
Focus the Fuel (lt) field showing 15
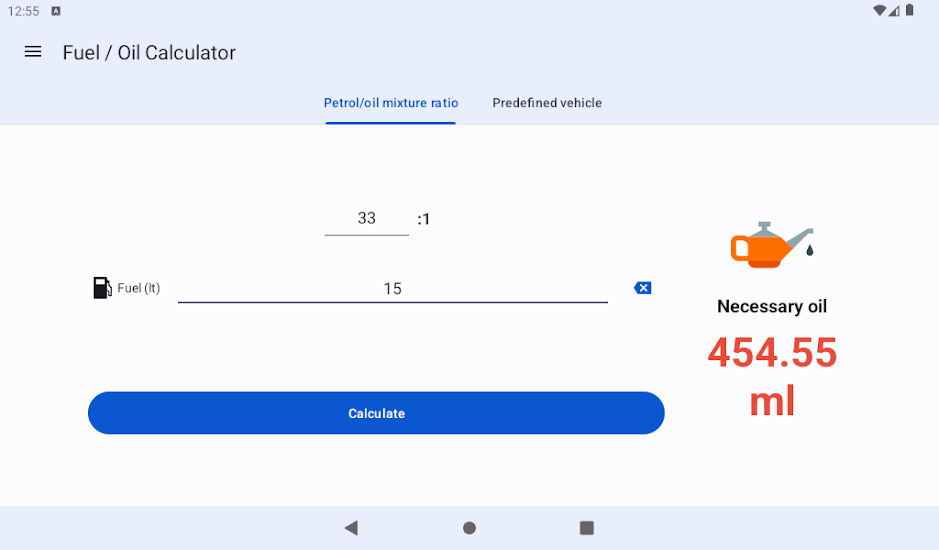pos(393,288)
